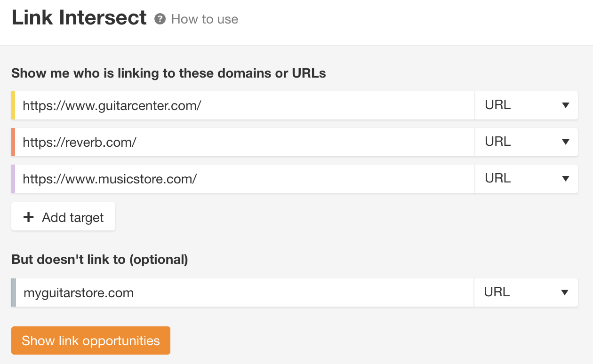Click the question mark help icon beside Link Intersect
This screenshot has width=593, height=364.
pos(160,19)
